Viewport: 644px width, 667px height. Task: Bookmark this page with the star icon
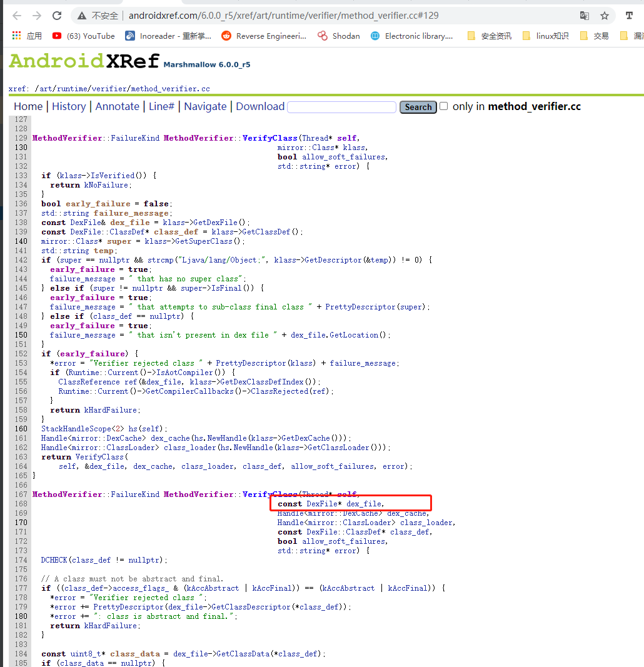[605, 16]
